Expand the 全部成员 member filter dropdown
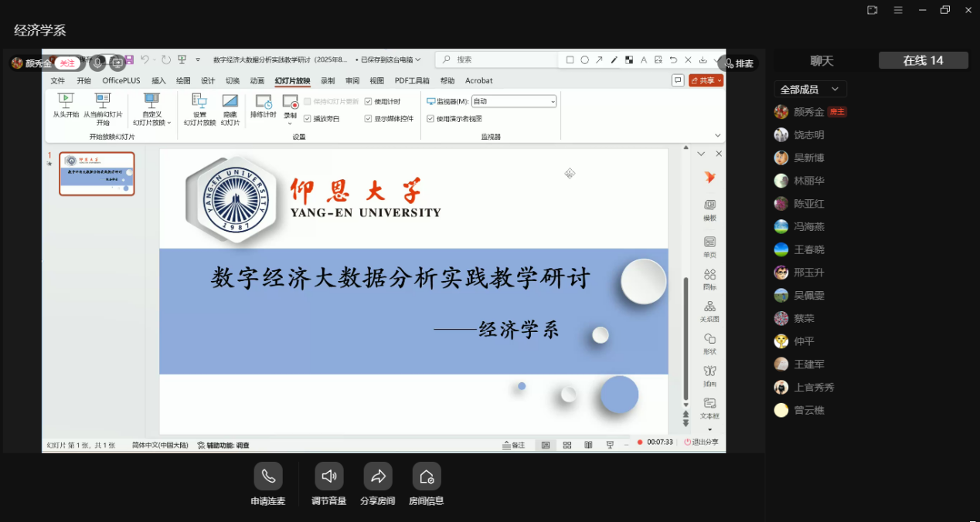 coord(810,90)
